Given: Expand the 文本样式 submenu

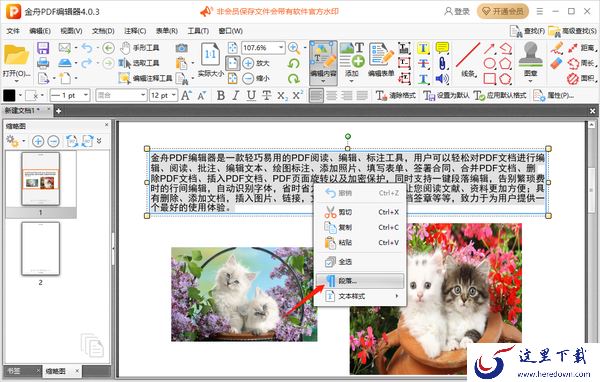Looking at the screenshot, I should (360, 296).
